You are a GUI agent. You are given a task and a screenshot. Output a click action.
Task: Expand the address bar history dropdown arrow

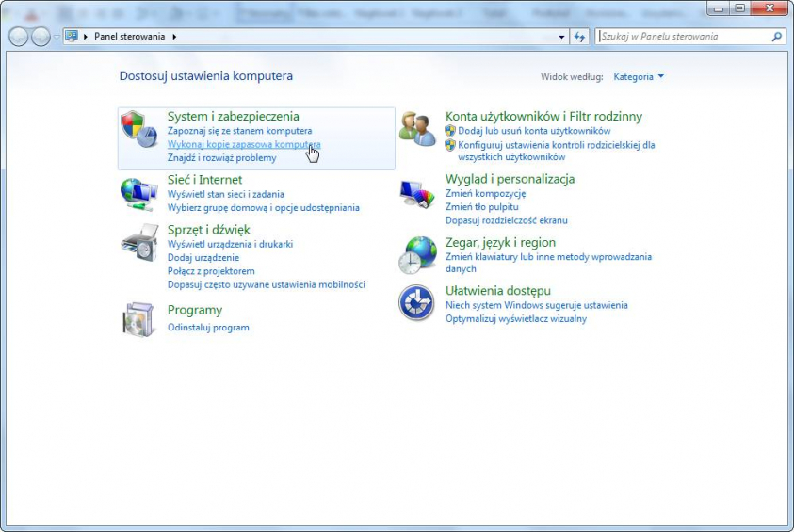coord(562,37)
